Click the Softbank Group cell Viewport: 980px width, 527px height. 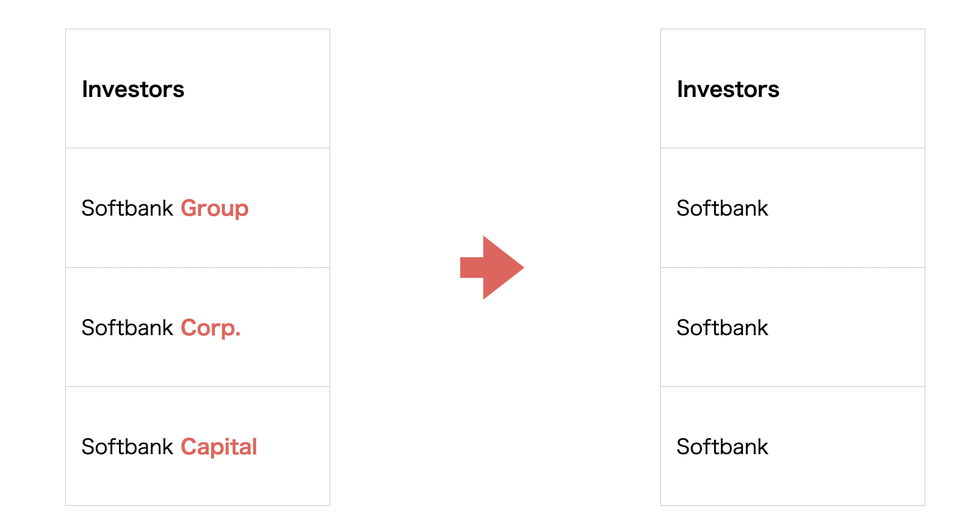pyautogui.click(x=198, y=208)
